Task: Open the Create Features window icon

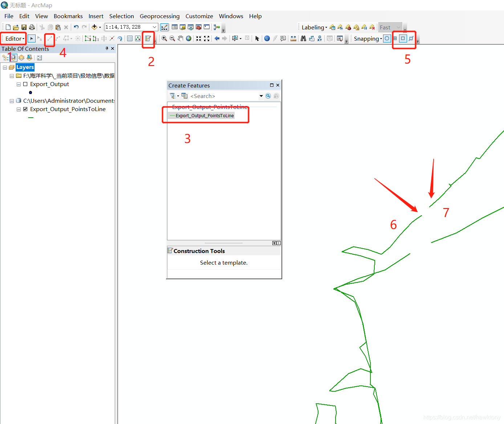Action: click(x=148, y=38)
